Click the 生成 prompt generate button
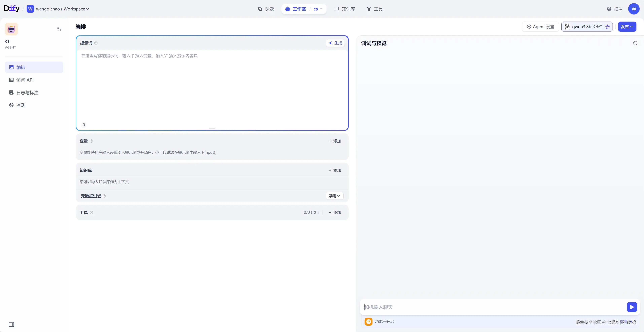This screenshot has height=332, width=644. pos(335,43)
